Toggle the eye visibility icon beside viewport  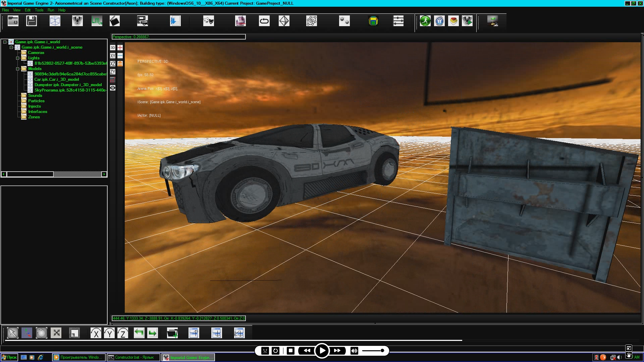pos(113,88)
